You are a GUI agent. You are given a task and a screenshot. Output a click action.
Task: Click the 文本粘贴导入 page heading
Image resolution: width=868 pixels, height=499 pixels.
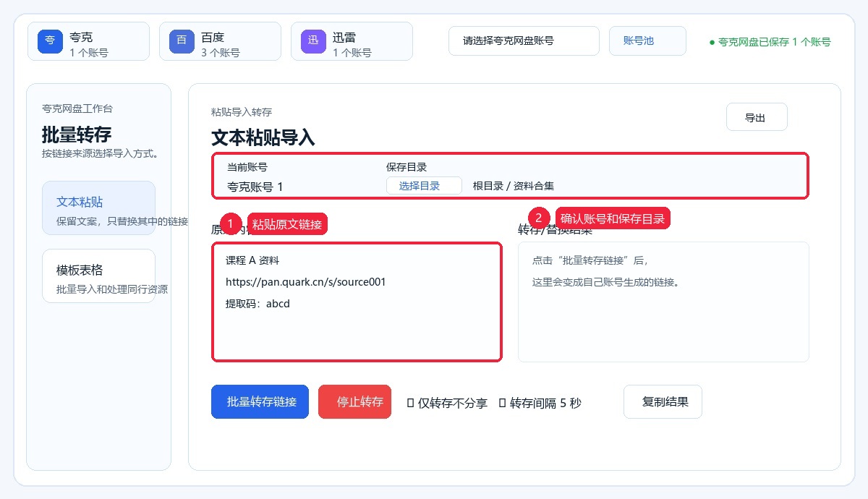click(x=263, y=137)
